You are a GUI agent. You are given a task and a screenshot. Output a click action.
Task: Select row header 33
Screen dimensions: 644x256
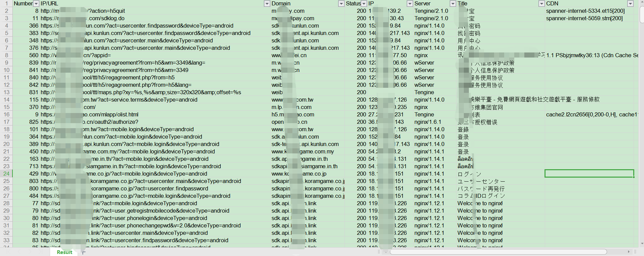pyautogui.click(x=6, y=240)
